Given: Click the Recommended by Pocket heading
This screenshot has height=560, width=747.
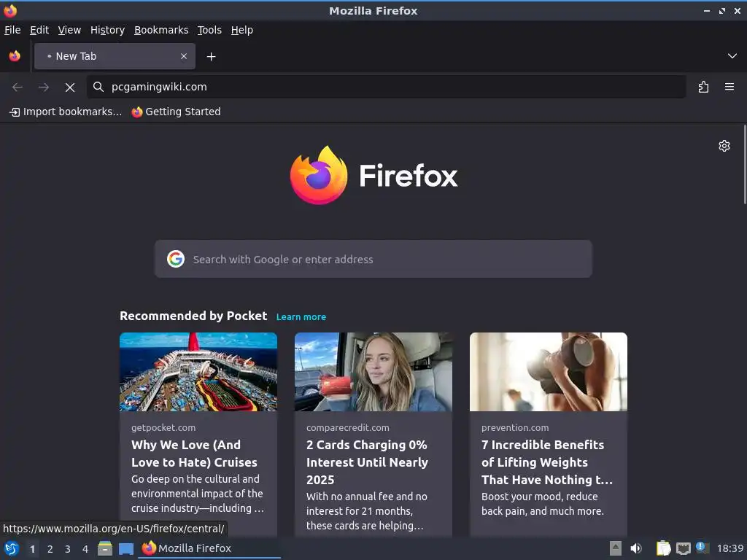Looking at the screenshot, I should click(x=193, y=316).
